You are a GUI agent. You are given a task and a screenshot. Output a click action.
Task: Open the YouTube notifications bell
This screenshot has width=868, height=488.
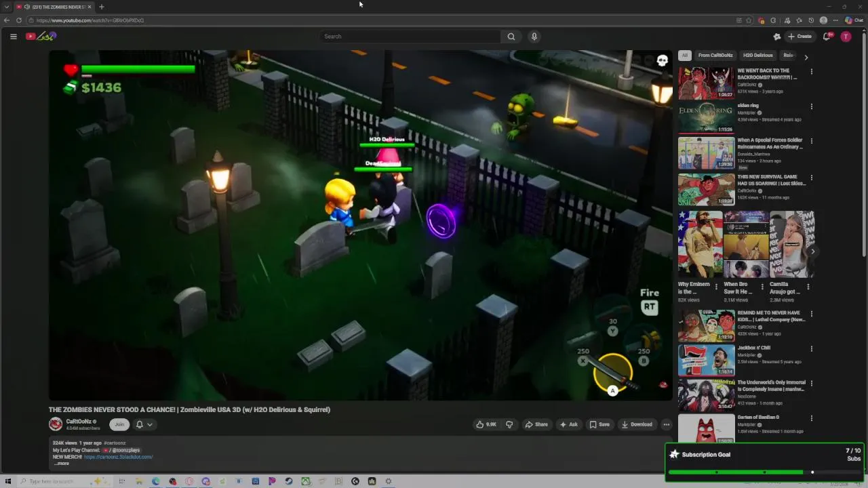click(x=827, y=37)
